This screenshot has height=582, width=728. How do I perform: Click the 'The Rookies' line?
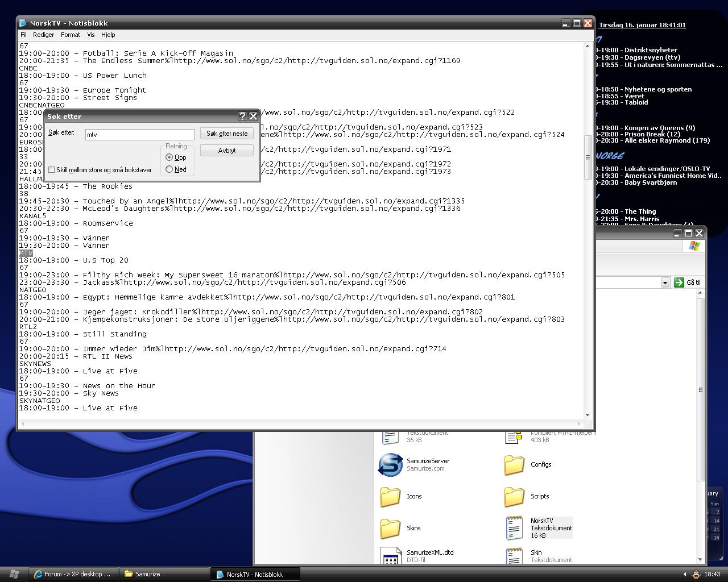tap(76, 186)
